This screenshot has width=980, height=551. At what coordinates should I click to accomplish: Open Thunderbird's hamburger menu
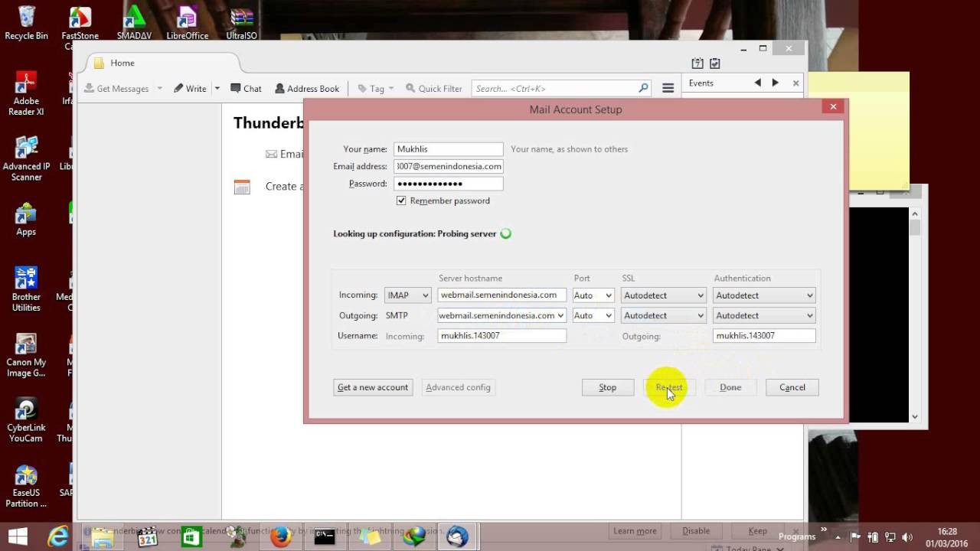668,88
